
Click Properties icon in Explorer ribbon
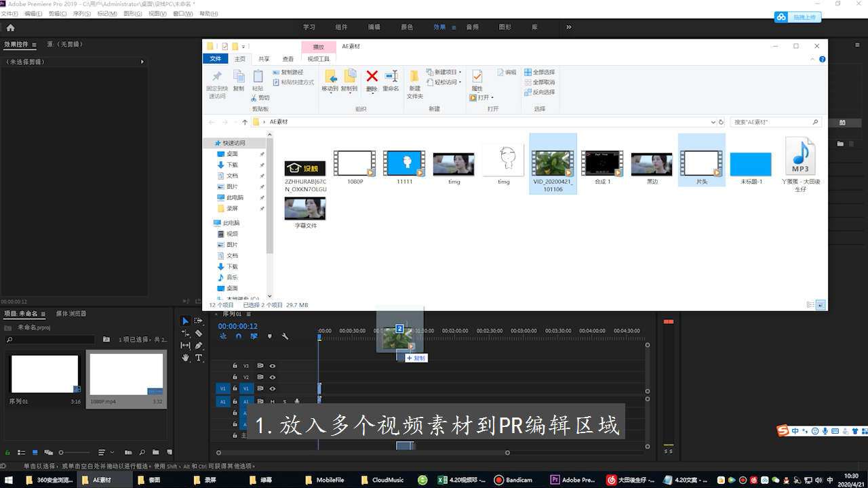click(477, 76)
